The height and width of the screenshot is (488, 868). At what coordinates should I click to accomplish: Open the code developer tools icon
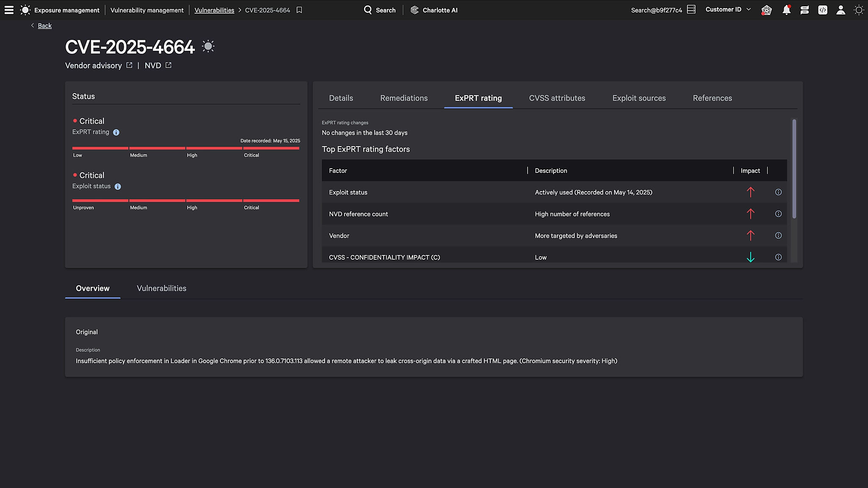(823, 10)
